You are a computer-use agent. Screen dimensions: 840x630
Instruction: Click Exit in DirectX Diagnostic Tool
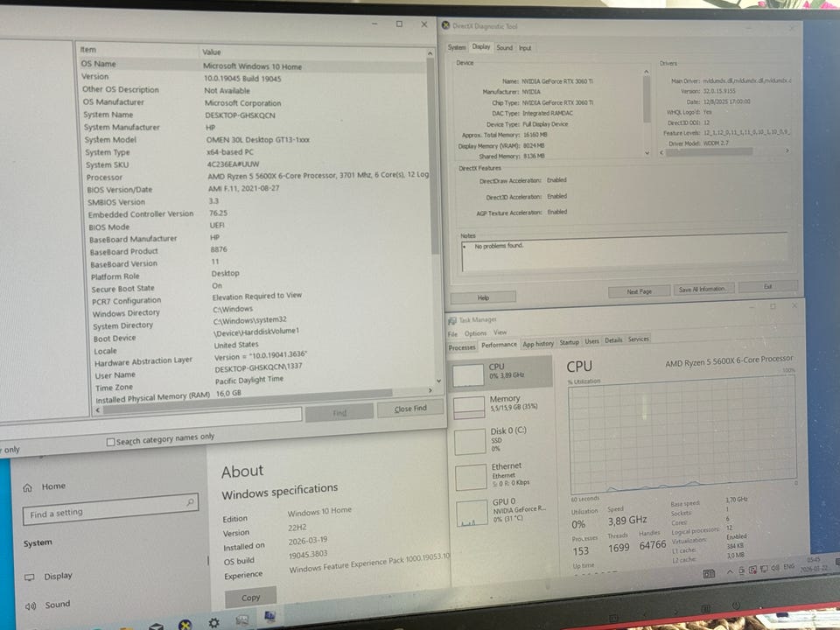pyautogui.click(x=767, y=287)
